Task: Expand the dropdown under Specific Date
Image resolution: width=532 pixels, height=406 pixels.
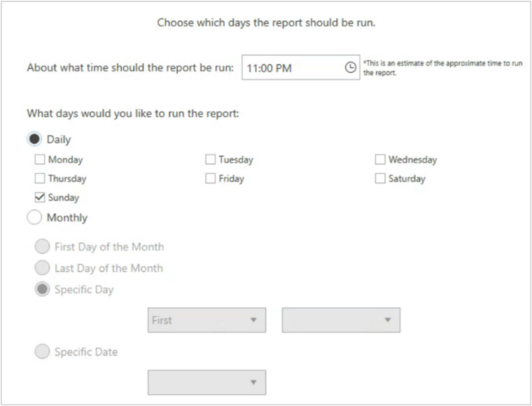Action: pos(206,382)
